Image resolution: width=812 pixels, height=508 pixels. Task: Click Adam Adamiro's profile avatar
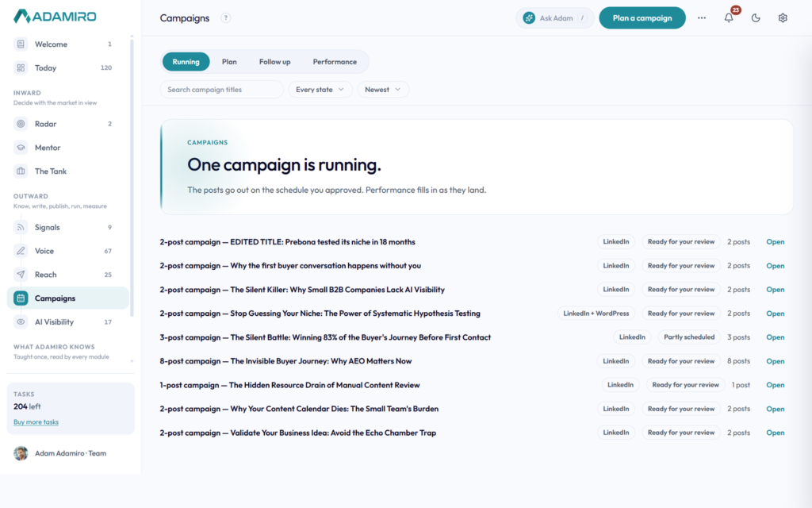point(21,453)
